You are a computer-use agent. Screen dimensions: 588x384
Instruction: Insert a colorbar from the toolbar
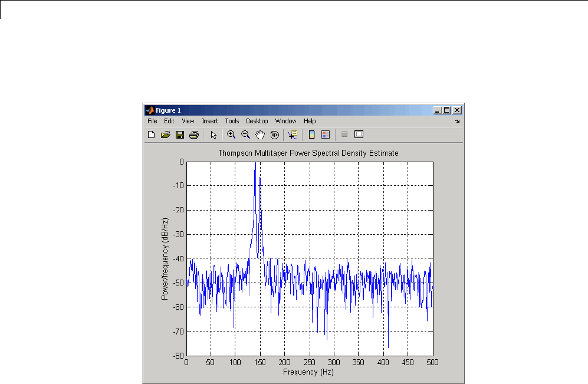coord(312,134)
